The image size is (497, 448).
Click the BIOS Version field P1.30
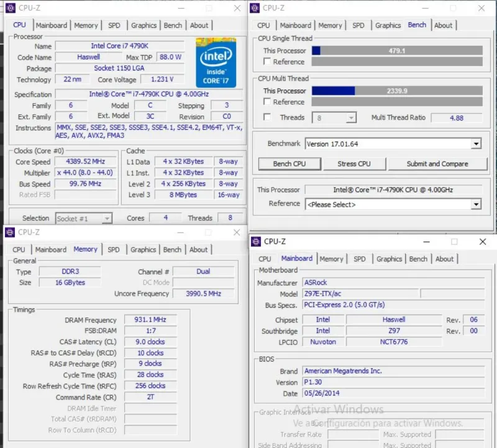tap(393, 382)
